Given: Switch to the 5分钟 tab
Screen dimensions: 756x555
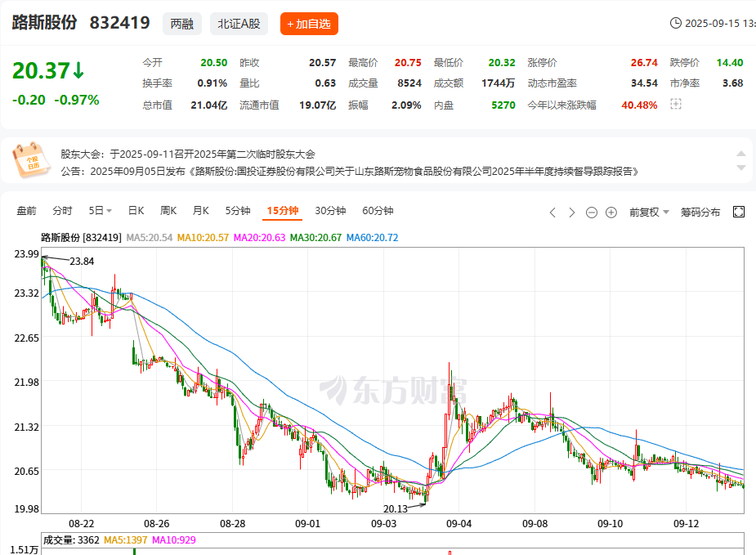Looking at the screenshot, I should pos(238,211).
